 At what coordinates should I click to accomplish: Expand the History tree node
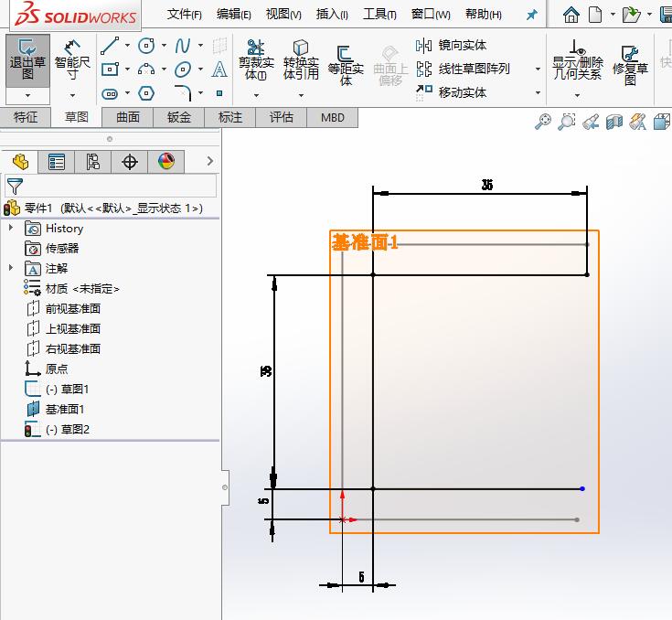(x=11, y=228)
